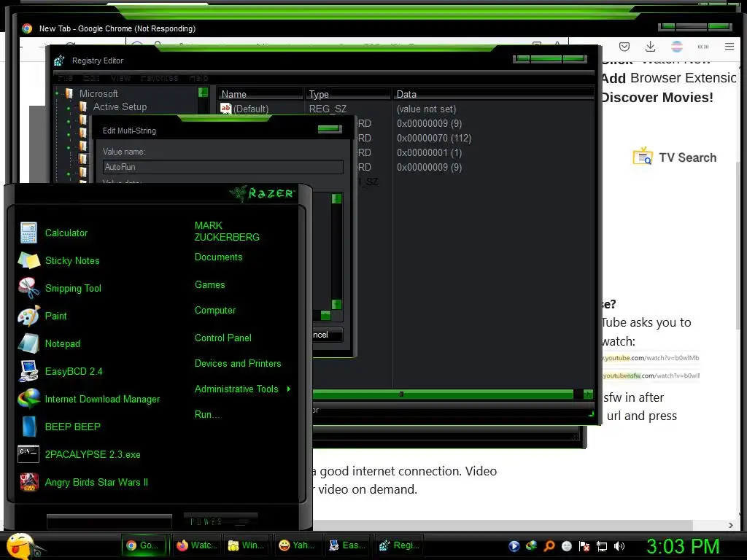The image size is (747, 560).
Task: Click the Name column header
Action: point(260,94)
